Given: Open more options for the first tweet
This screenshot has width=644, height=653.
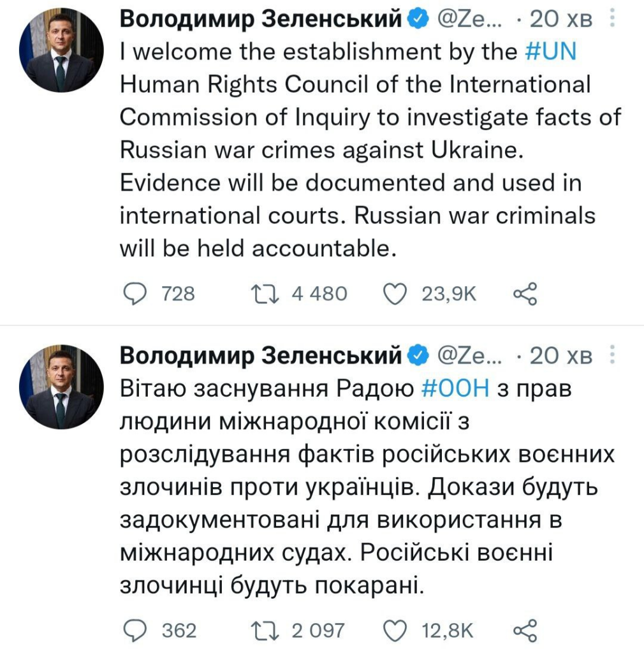Looking at the screenshot, I should click(613, 19).
